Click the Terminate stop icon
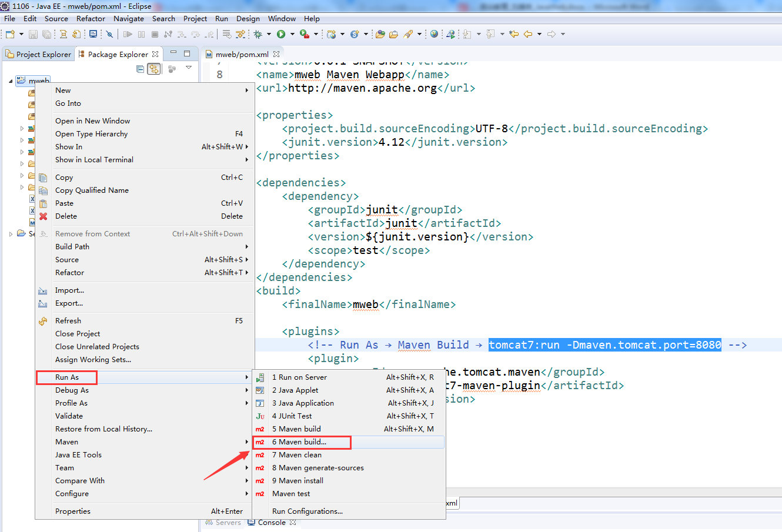 pyautogui.click(x=155, y=34)
